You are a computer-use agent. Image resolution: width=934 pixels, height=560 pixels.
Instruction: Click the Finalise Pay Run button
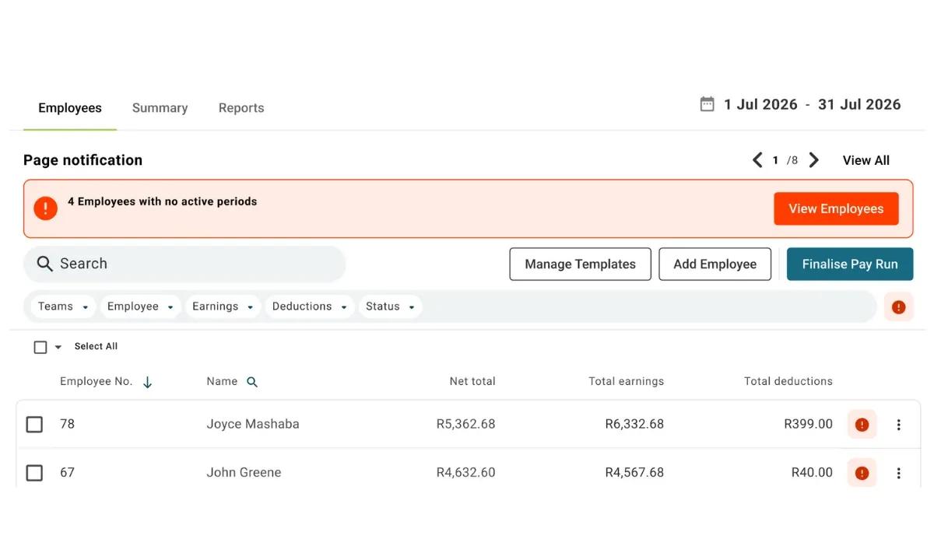850,264
